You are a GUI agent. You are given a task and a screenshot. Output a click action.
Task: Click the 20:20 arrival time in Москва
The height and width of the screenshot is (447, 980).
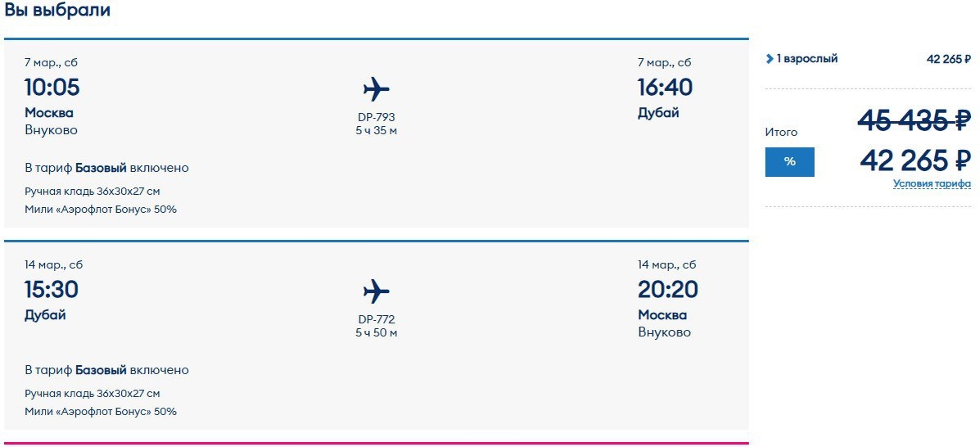pos(667,289)
